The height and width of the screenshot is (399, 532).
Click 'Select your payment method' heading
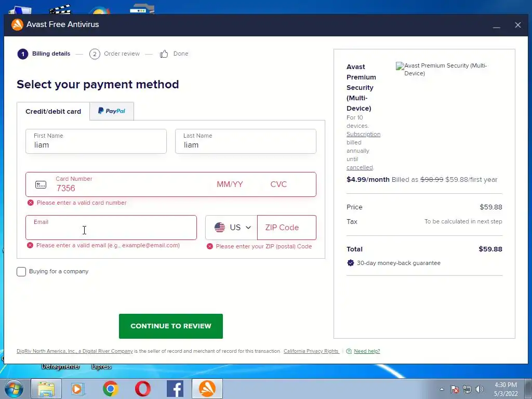98,84
